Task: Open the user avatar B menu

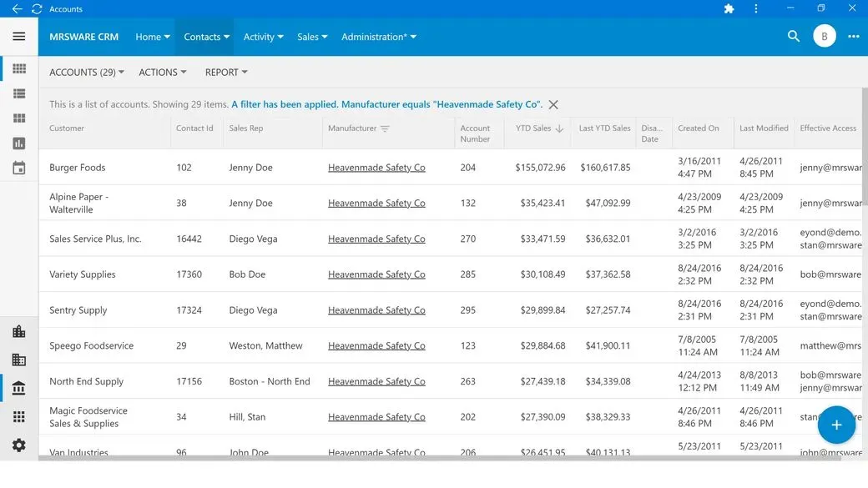Action: 824,37
